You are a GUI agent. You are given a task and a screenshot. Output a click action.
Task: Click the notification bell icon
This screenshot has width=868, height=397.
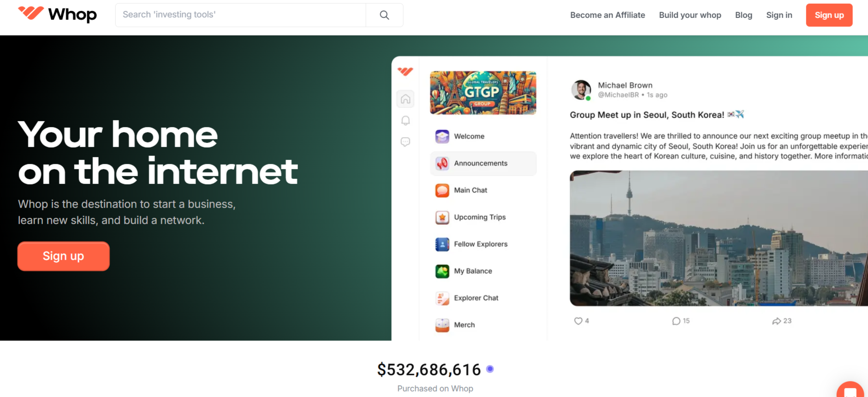(405, 121)
